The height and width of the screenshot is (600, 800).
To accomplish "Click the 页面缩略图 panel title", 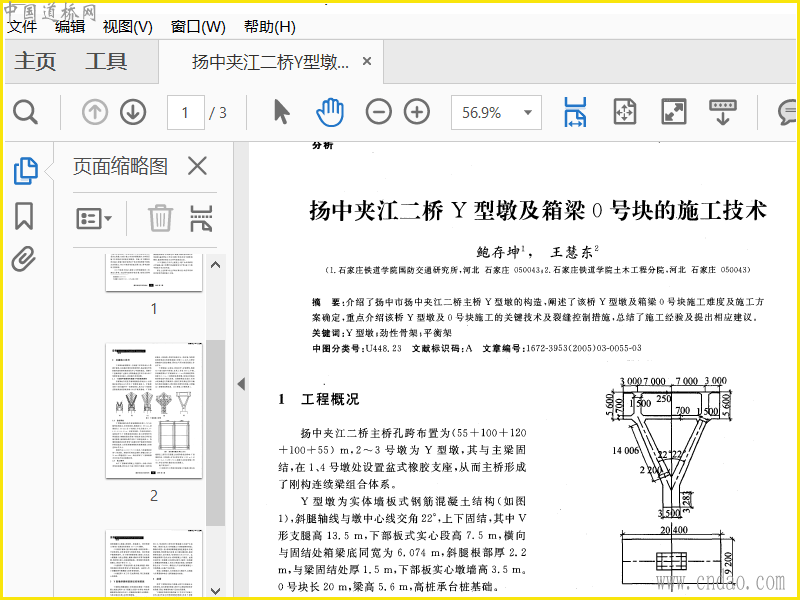I will point(120,166).
